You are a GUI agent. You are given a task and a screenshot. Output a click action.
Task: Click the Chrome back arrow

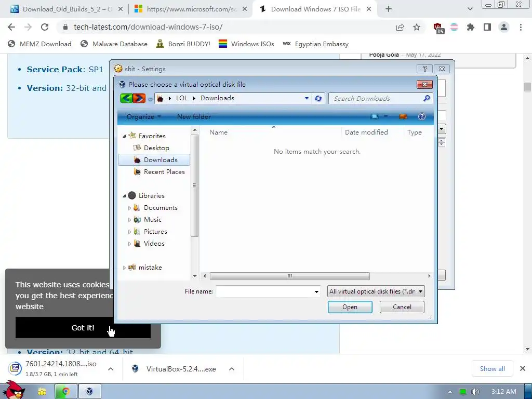pos(11,27)
